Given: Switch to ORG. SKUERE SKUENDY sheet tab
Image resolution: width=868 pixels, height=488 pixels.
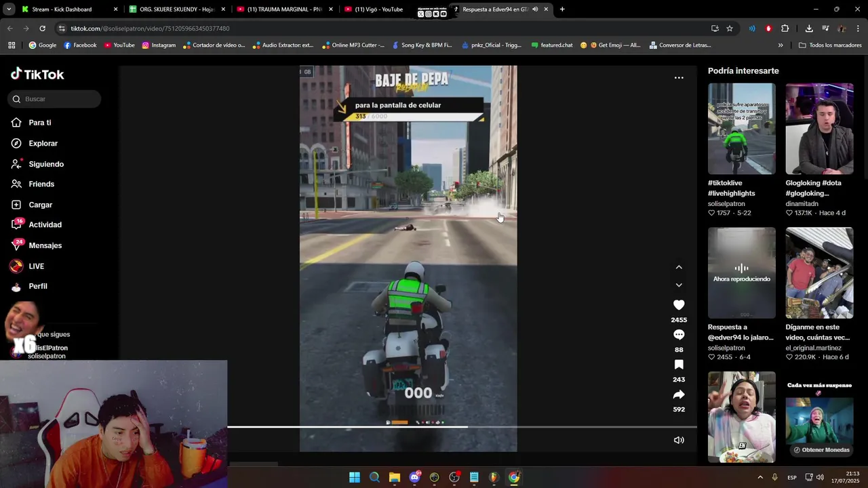Looking at the screenshot, I should click(x=177, y=9).
